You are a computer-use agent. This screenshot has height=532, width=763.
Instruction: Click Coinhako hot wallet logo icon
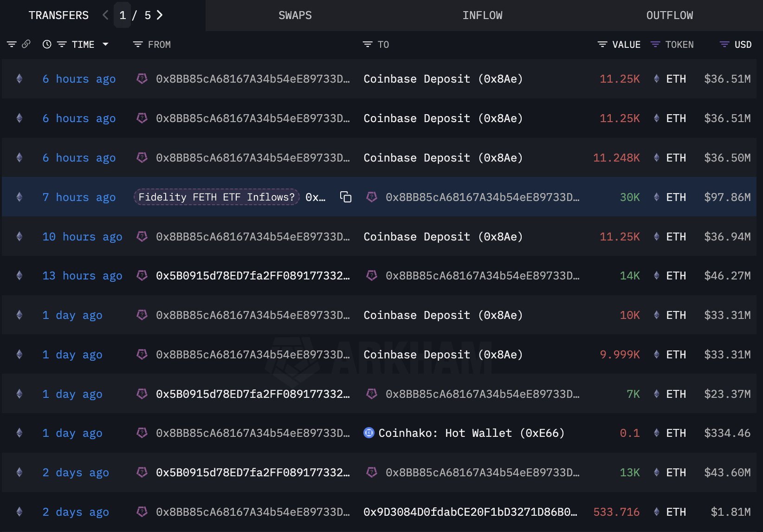(369, 433)
